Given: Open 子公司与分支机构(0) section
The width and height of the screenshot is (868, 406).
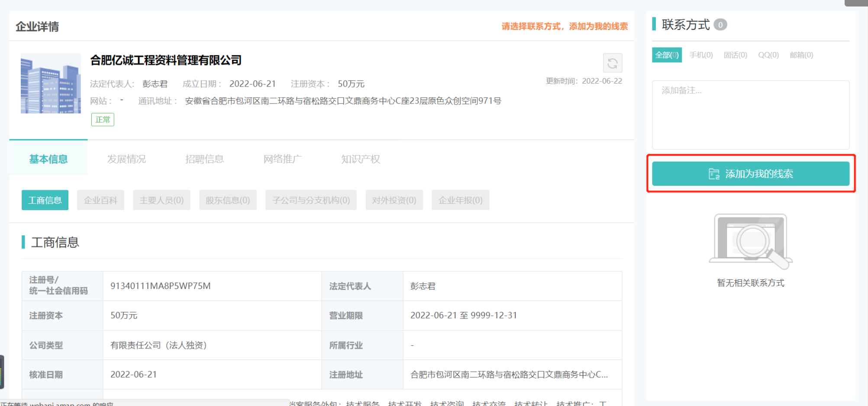Looking at the screenshot, I should 311,200.
